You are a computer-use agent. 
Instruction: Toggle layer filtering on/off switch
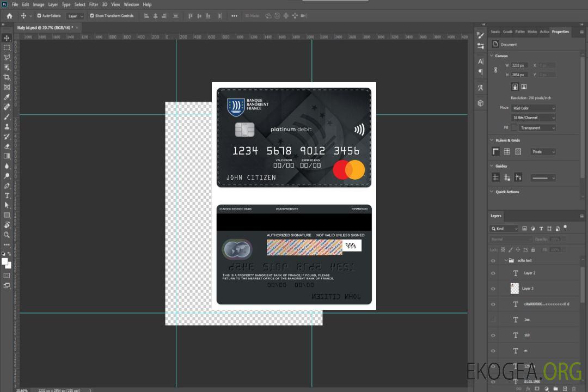coord(565,228)
